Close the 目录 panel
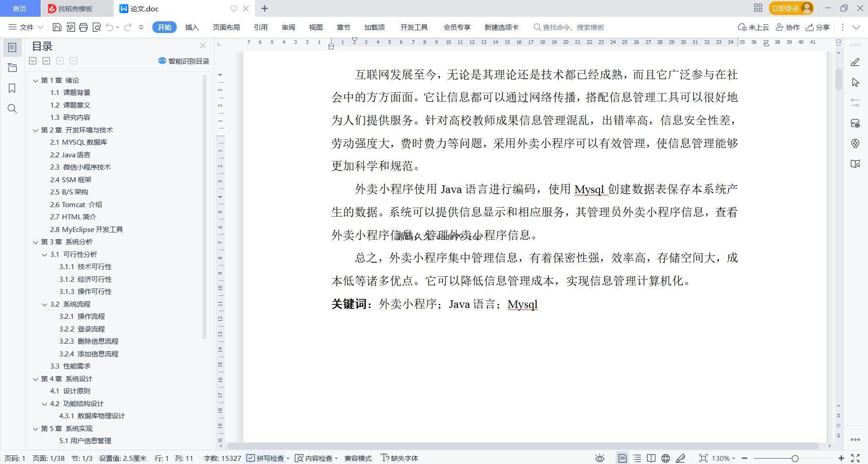Viewport: 868px width, 464px height. click(x=203, y=46)
